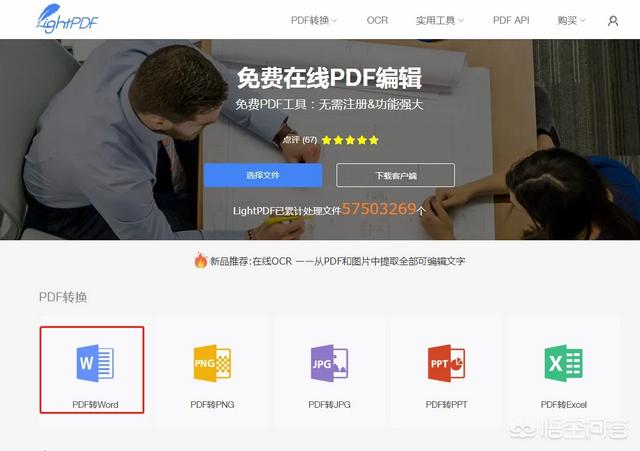Expand the 实用工具 dropdown menu
640x451 pixels.
[x=439, y=20]
